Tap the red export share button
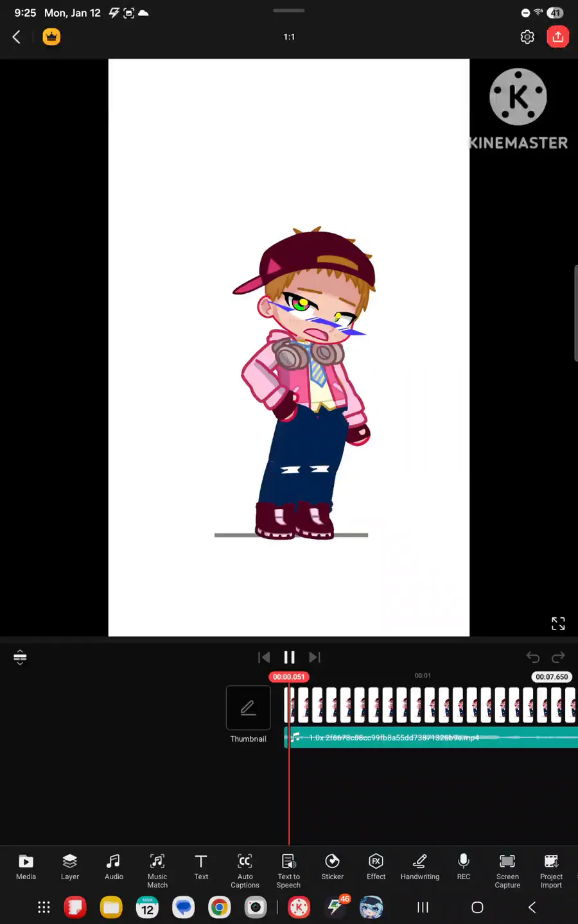This screenshot has width=578, height=924. point(557,37)
